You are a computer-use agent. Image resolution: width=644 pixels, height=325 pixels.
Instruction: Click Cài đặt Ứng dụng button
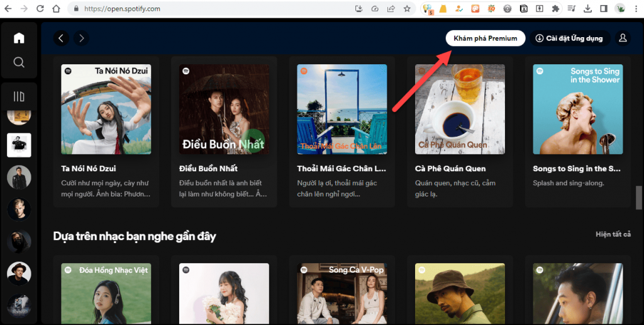[569, 38]
